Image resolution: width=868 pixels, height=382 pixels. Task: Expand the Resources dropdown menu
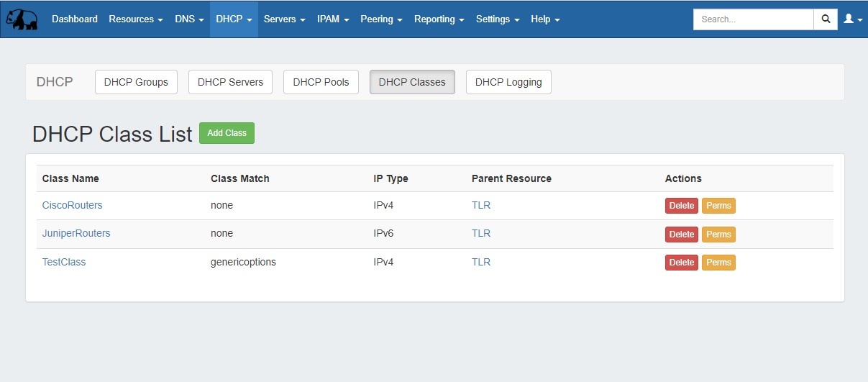click(x=135, y=19)
